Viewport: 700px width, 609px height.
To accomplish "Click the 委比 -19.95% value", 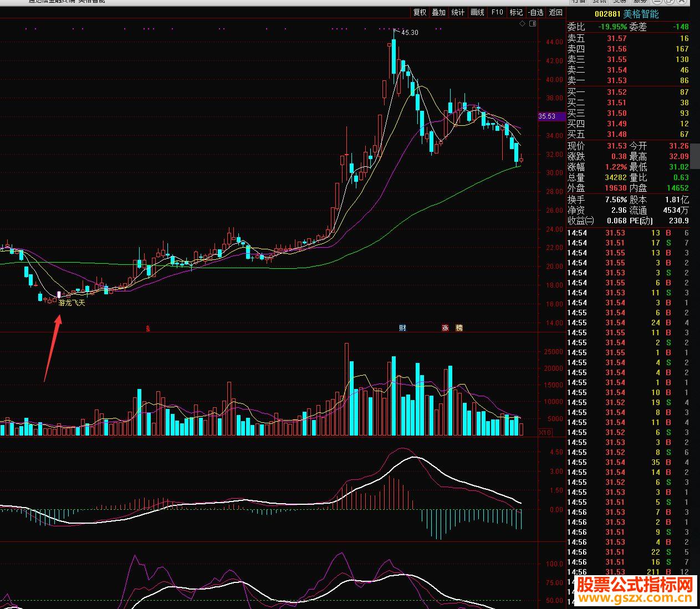I will coord(612,27).
